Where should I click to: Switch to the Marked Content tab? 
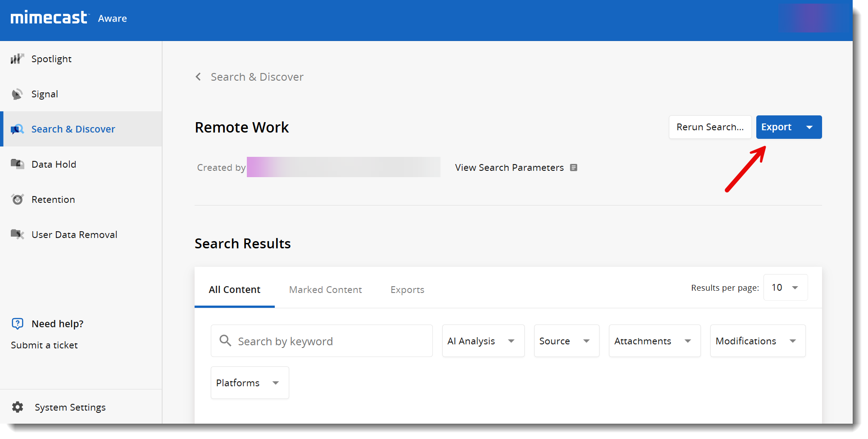325,290
